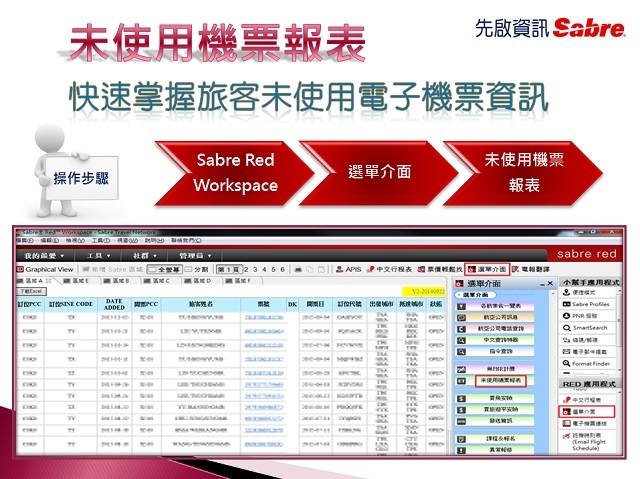
Task: Open the 檔案(F) menu
Action: point(26,241)
